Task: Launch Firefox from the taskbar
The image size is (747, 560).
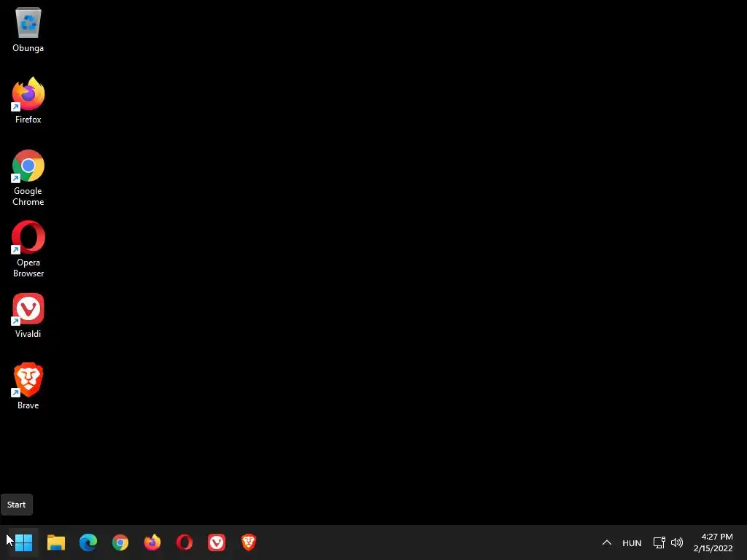Action: pos(152,542)
